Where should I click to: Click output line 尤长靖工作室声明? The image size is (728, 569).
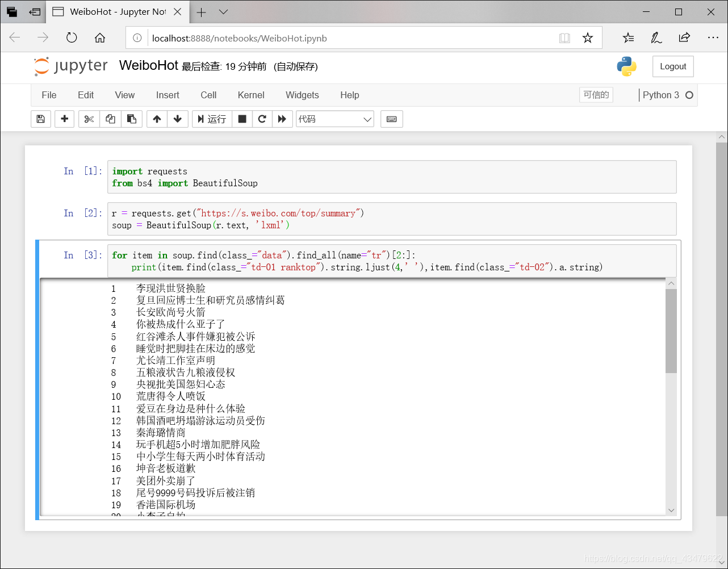tap(176, 361)
